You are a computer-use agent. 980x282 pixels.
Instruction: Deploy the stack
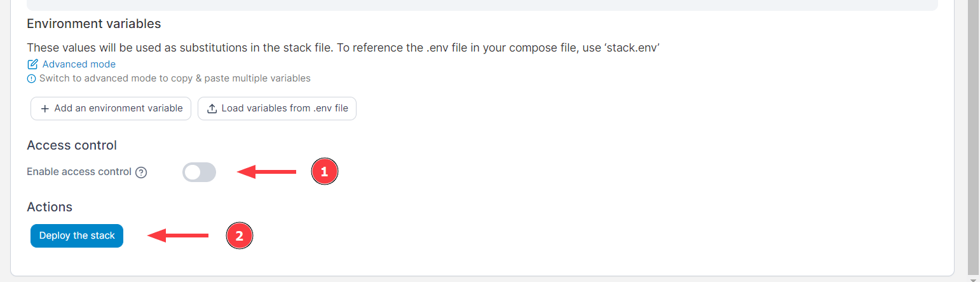click(77, 236)
